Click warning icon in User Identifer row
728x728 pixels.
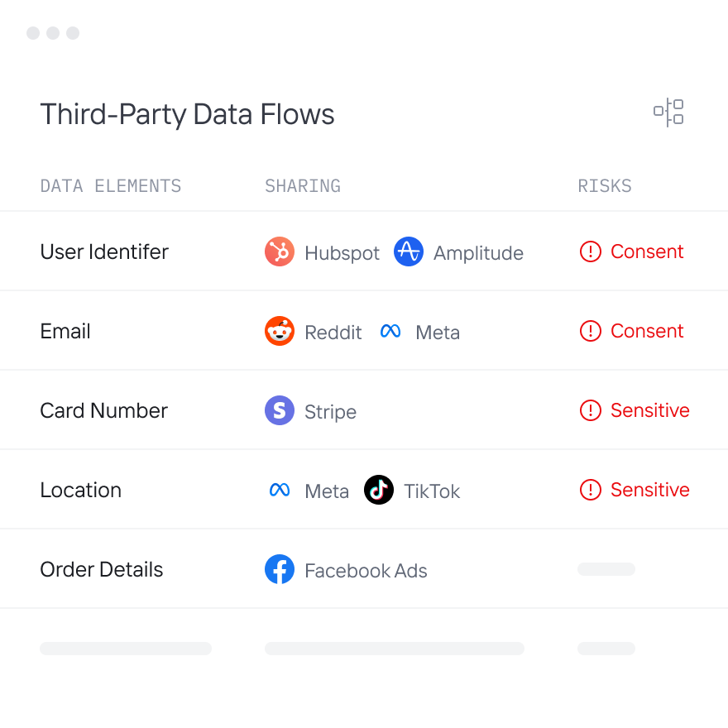[x=590, y=252]
